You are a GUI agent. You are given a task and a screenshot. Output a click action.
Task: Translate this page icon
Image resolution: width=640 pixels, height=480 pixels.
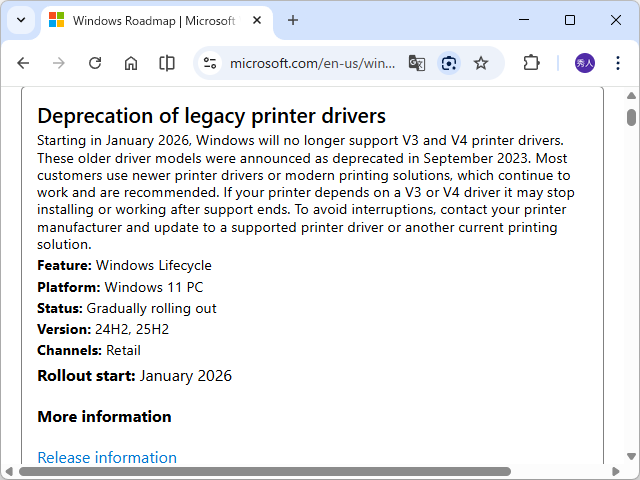click(x=417, y=63)
